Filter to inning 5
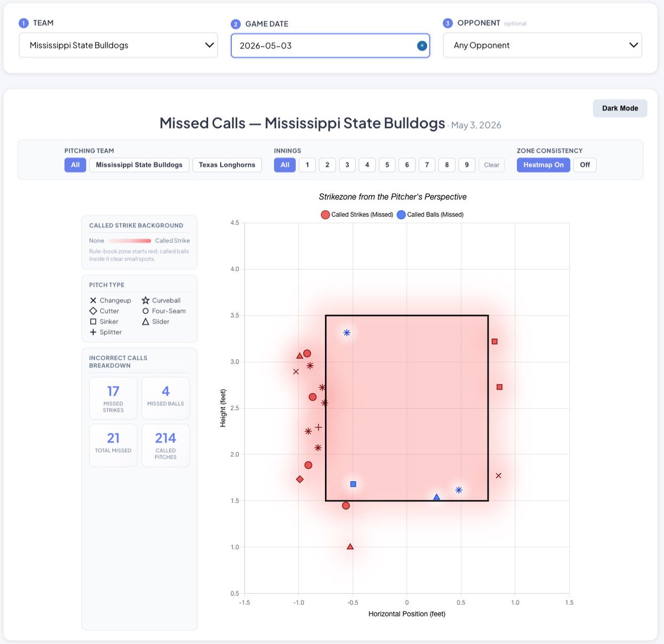This screenshot has height=644, width=664. pos(387,165)
